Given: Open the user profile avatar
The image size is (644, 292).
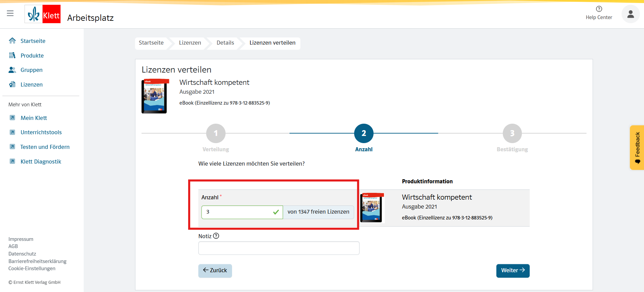Looking at the screenshot, I should [630, 14].
